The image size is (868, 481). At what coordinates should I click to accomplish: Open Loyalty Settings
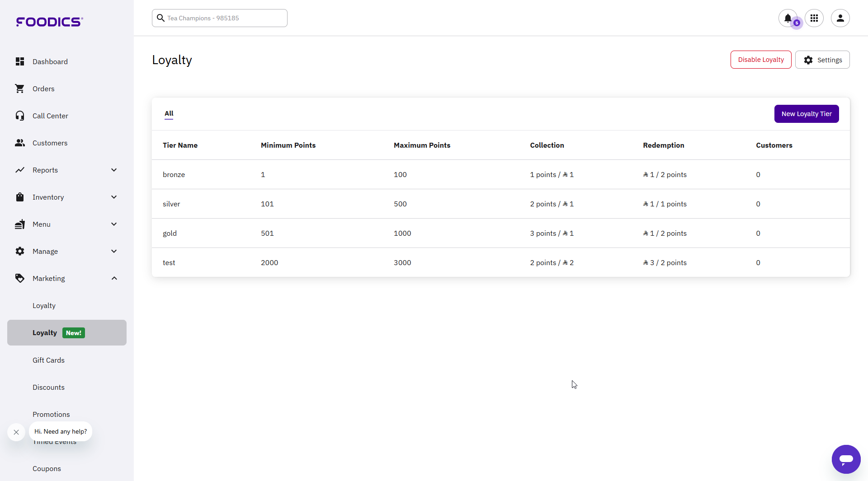822,59
